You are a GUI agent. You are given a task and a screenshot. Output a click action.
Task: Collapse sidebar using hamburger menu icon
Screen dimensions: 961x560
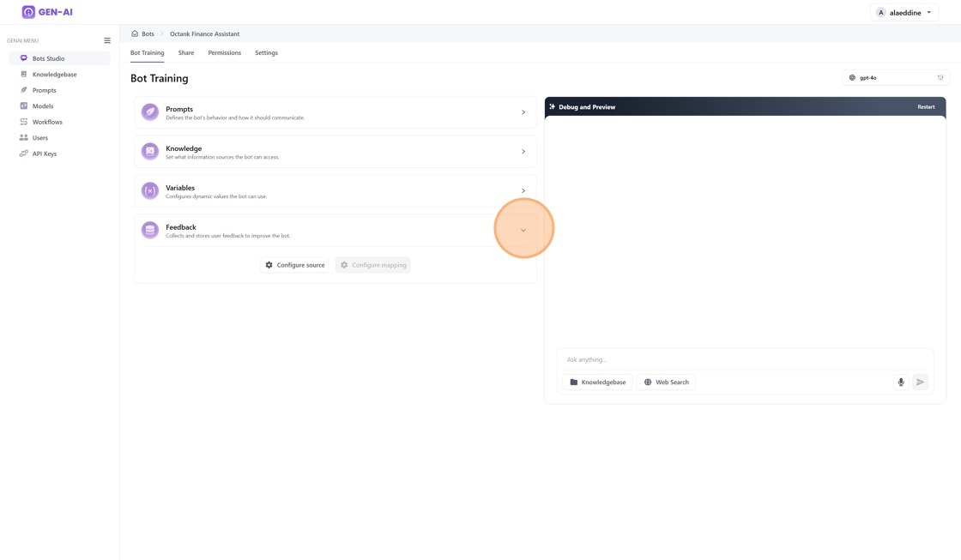[x=107, y=40]
